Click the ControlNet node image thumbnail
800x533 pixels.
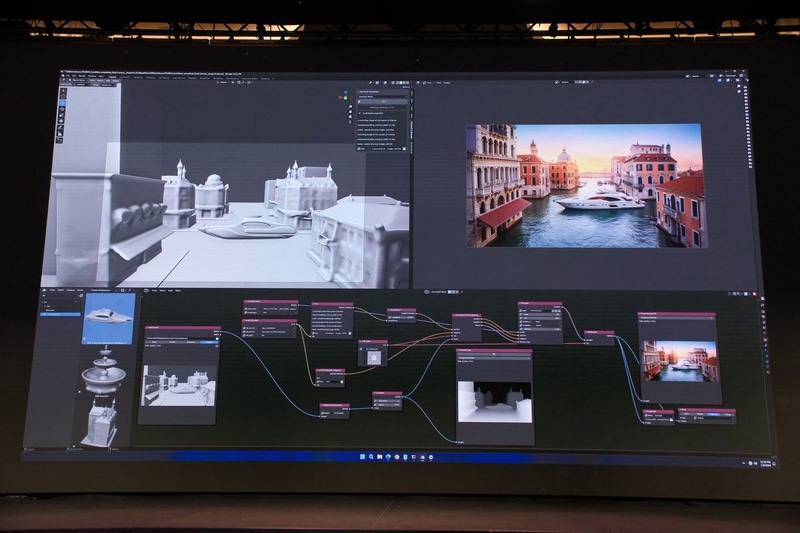click(374, 358)
